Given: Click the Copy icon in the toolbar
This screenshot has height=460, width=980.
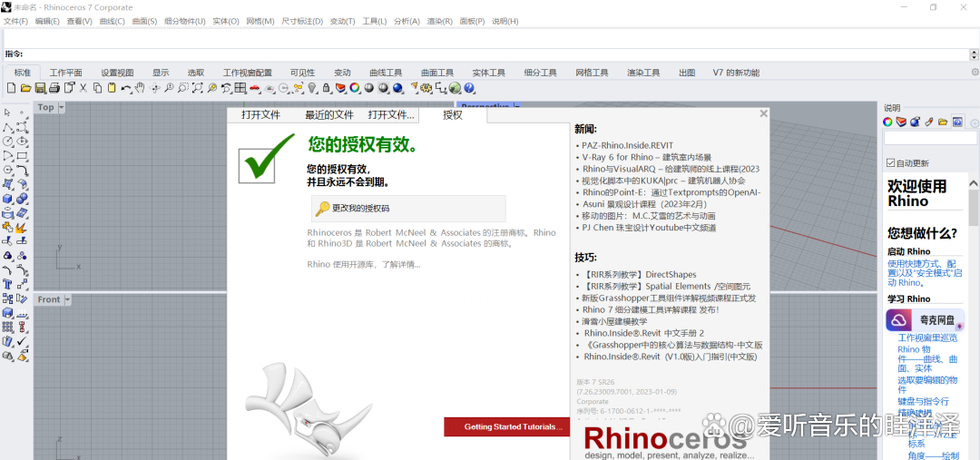Looking at the screenshot, I should click(x=97, y=88).
